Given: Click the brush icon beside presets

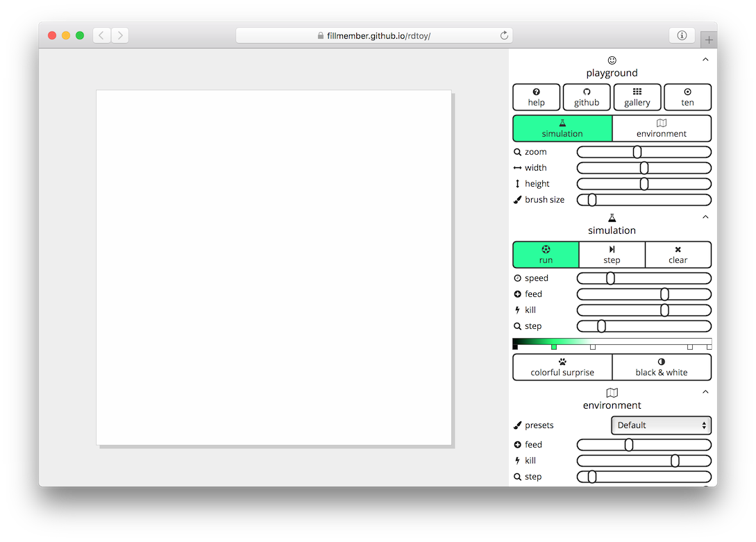Looking at the screenshot, I should tap(517, 425).
